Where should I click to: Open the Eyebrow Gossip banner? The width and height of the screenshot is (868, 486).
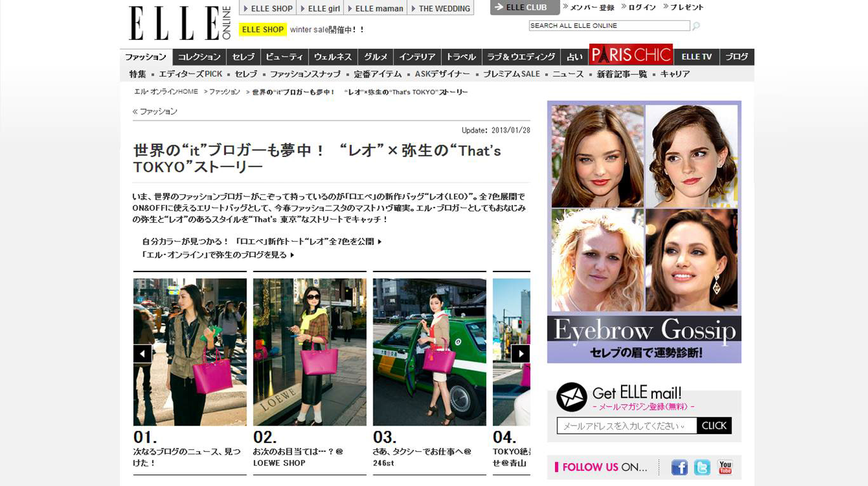point(644,232)
